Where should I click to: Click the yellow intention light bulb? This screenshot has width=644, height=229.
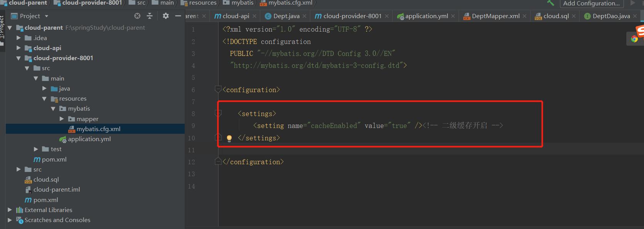pyautogui.click(x=229, y=138)
